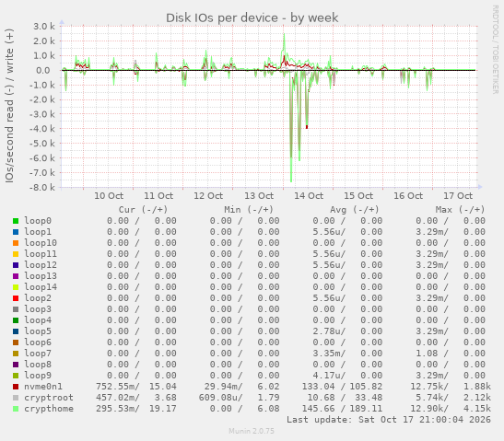
Task: Click the crypthome average value '145.66 / 189.11'
Action: pyautogui.click(x=342, y=409)
